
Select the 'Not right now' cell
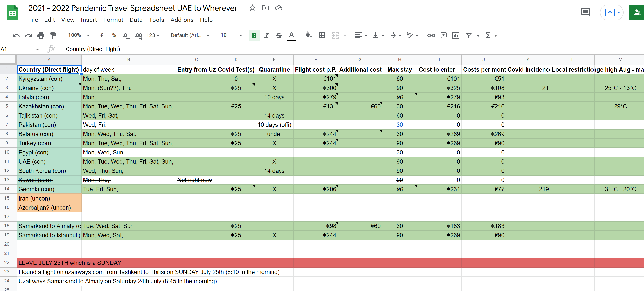(196, 180)
